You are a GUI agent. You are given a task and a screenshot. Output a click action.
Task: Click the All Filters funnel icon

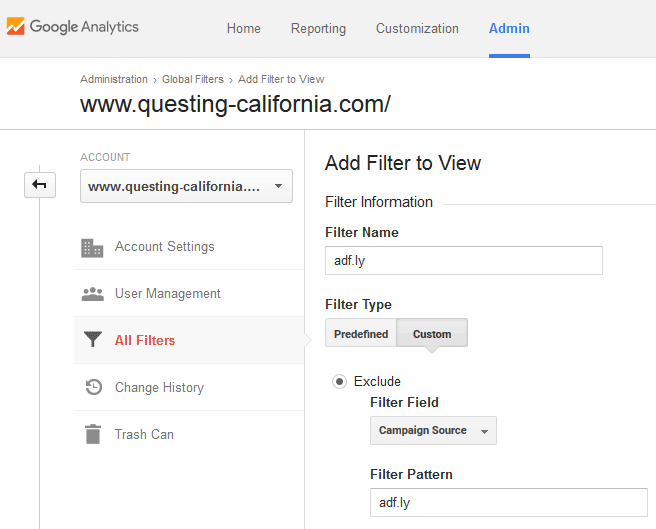pyautogui.click(x=92, y=339)
